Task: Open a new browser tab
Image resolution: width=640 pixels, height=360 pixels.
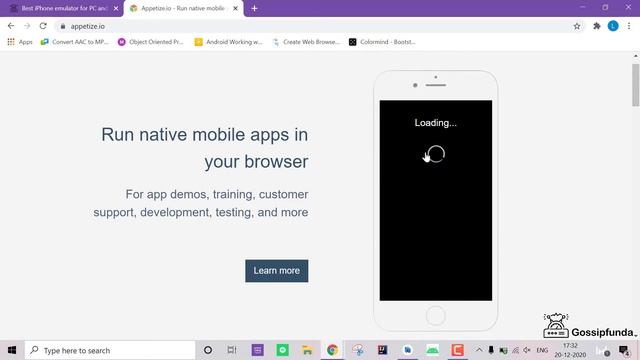Action: pyautogui.click(x=254, y=8)
